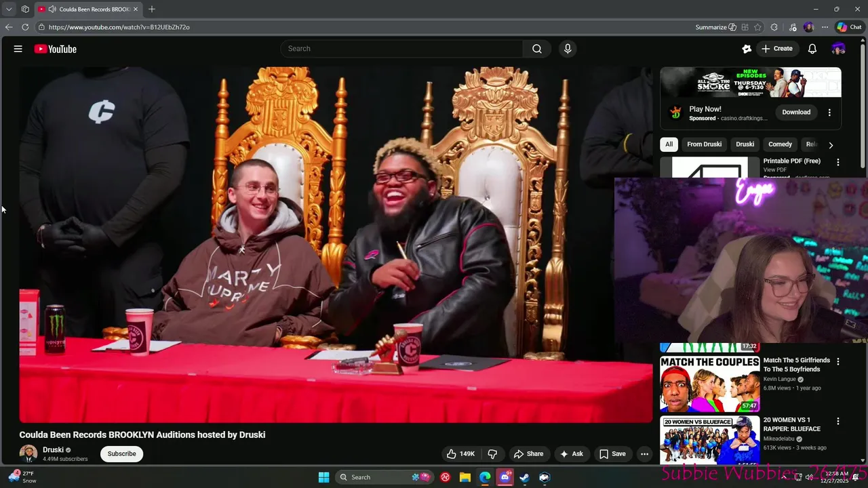Click the browser address bar URL
The image size is (868, 488).
click(x=119, y=27)
